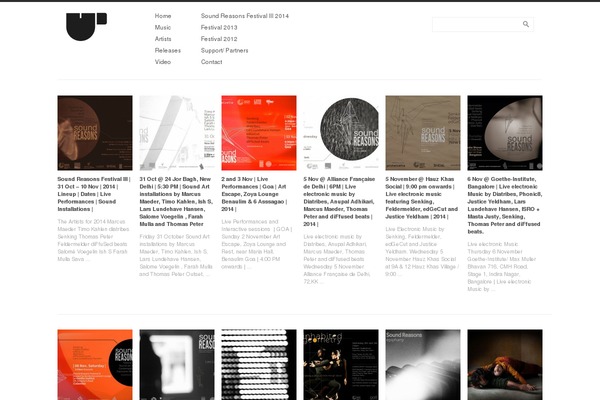This screenshot has height=400, width=600.
Task: Open the blurred white rectangle poster thumbnail
Action: tap(177, 364)
